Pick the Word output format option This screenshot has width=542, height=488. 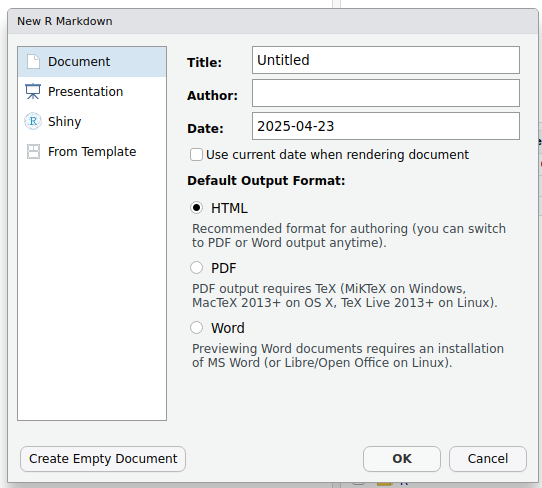[x=196, y=328]
